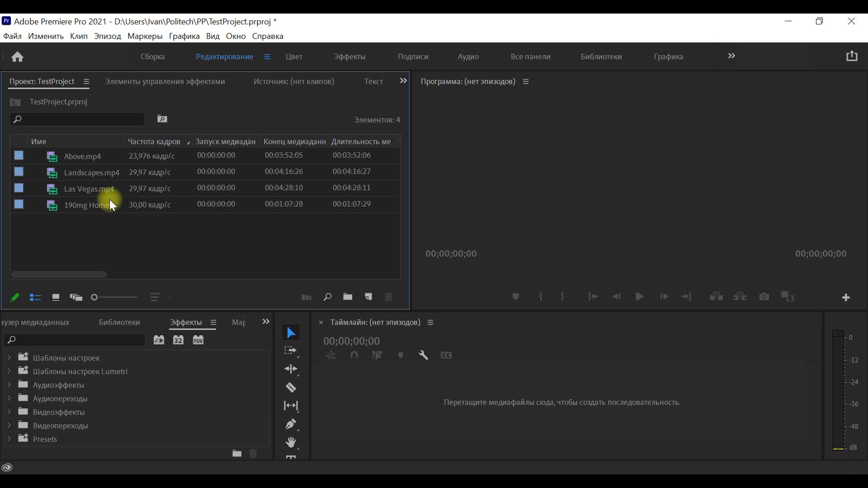Open the Эффекты panel menu
Screen dimensions: 868x488
[213, 323]
